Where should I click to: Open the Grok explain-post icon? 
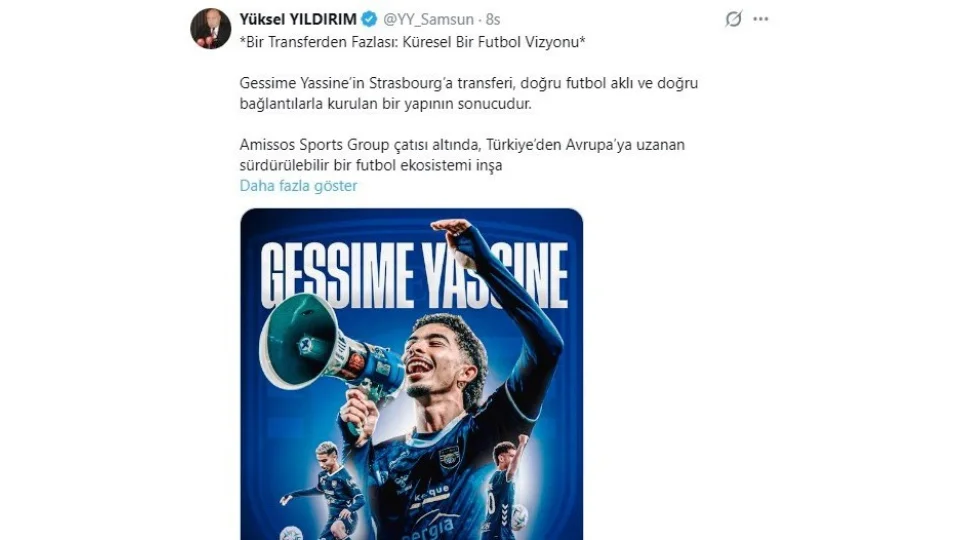coord(733,19)
